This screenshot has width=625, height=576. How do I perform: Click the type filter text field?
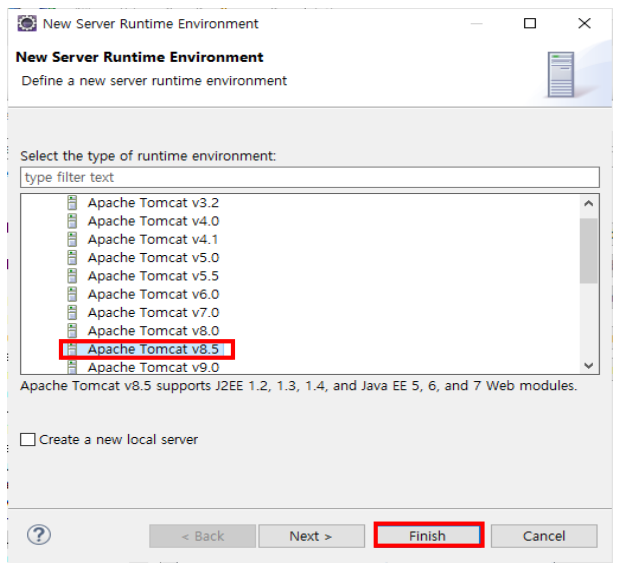[x=310, y=177]
